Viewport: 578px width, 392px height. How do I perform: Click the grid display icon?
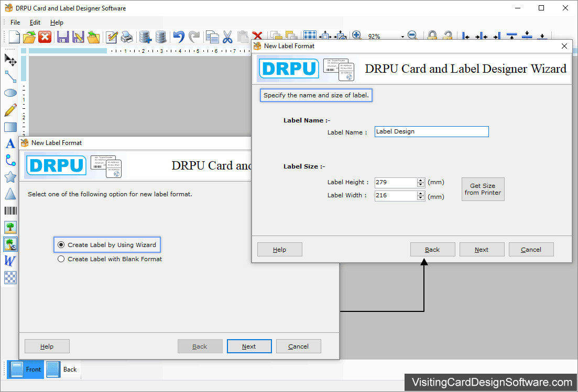click(x=310, y=35)
